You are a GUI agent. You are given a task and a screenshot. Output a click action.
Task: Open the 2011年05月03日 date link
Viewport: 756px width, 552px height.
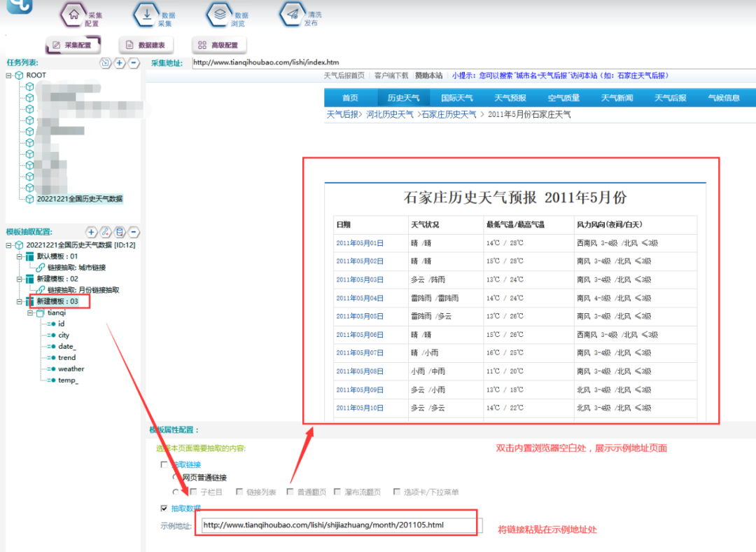[x=359, y=280]
